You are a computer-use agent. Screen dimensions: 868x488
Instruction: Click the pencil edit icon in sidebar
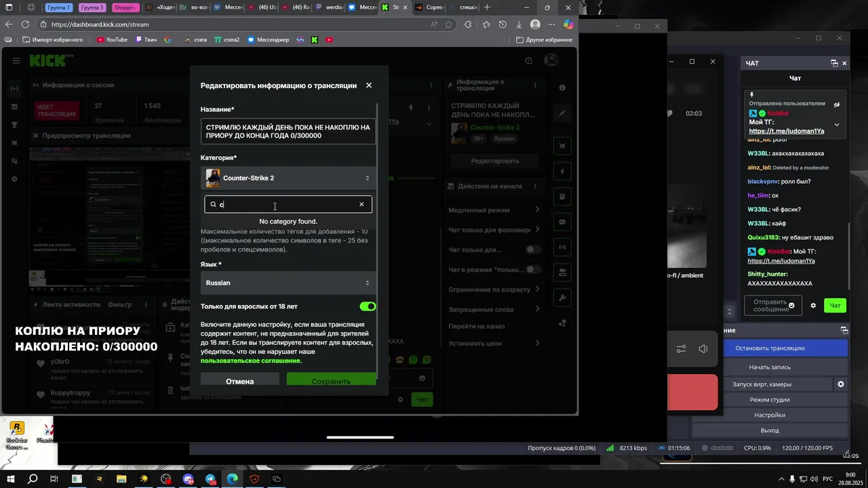pyautogui.click(x=562, y=113)
